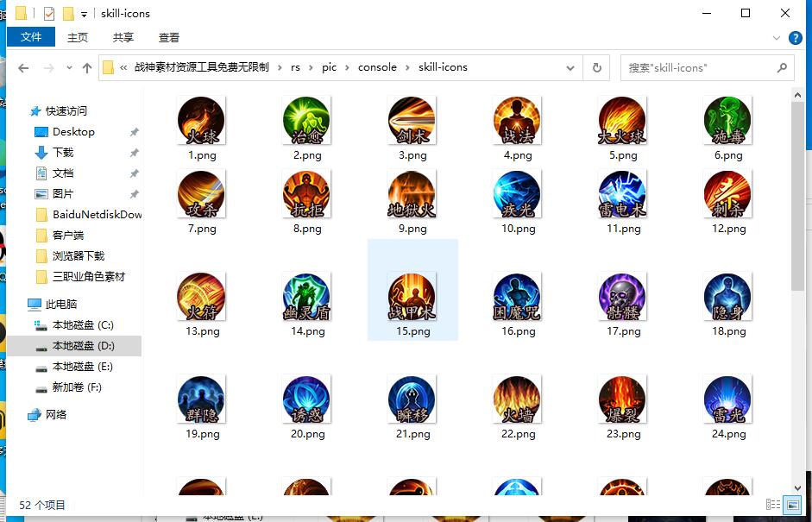Open the 查看 ribbon tab
The height and width of the screenshot is (522, 812).
pos(169,37)
